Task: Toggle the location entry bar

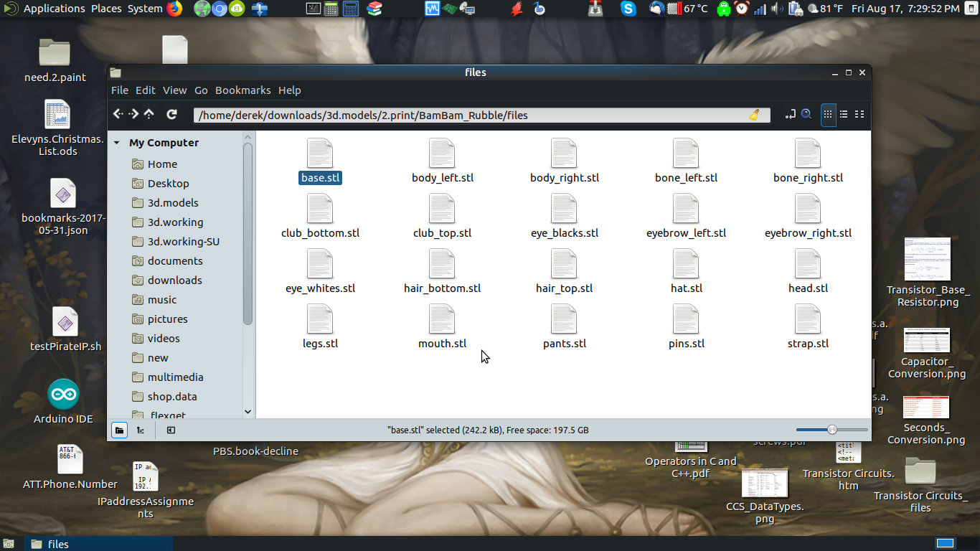Action: 790,114
